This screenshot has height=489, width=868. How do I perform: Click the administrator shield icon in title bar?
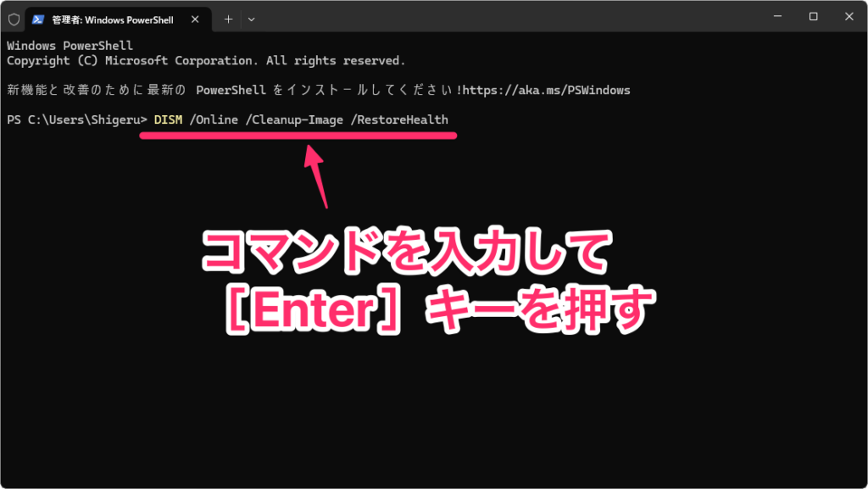pos(14,19)
